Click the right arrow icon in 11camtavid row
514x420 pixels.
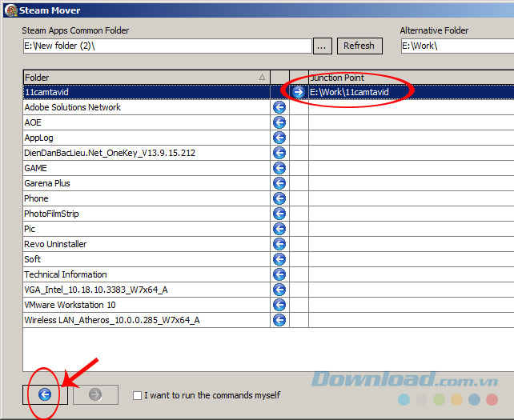pos(299,92)
